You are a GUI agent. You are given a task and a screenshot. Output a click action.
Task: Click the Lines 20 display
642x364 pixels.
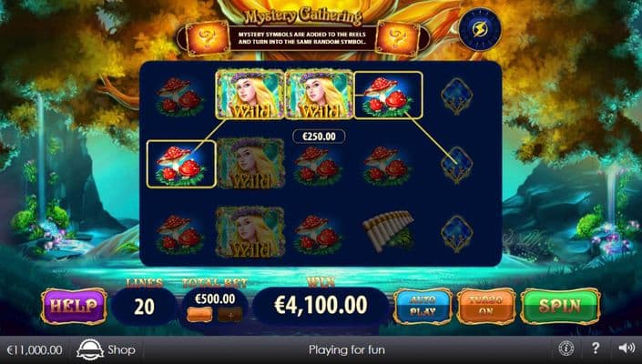144,307
